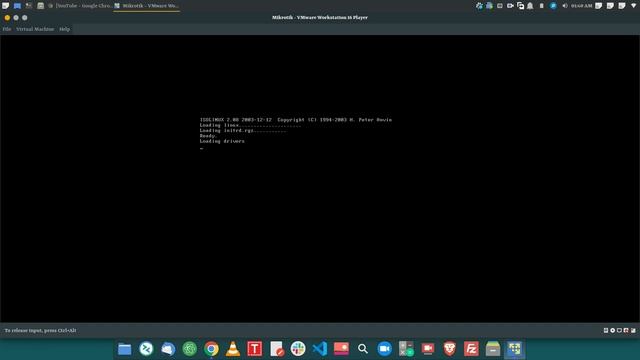
Task: Click the blue workspace icon in top panel
Action: coord(17,6)
